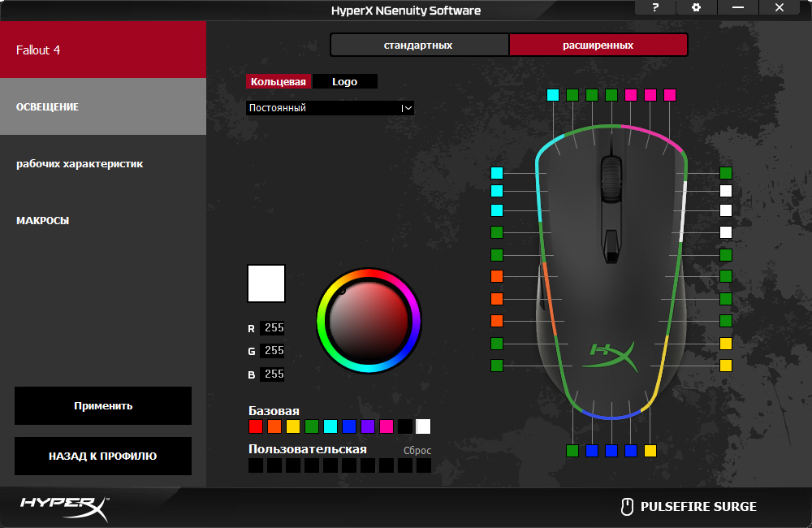Select the middle blue LED zone below the mouse
This screenshot has height=528, width=812.
(611, 451)
